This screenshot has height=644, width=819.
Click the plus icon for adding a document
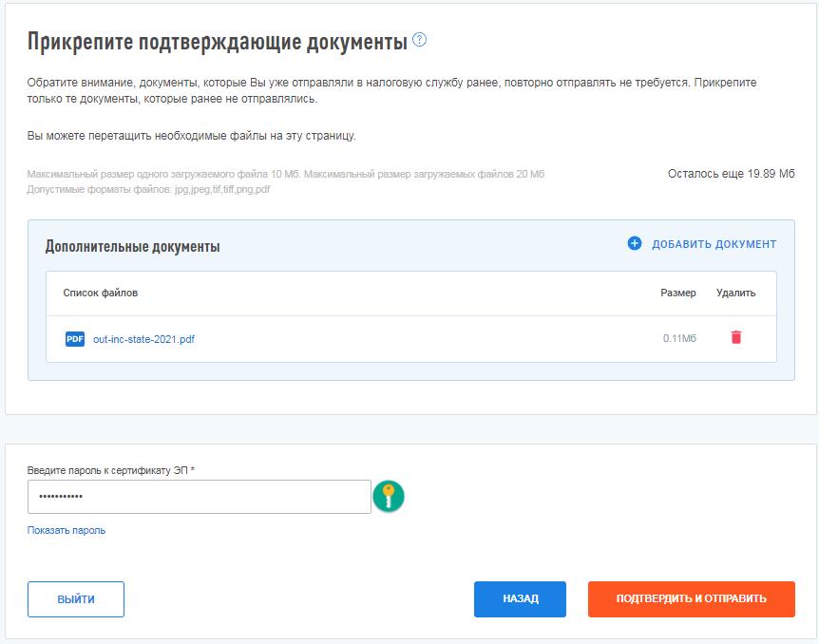[x=635, y=244]
